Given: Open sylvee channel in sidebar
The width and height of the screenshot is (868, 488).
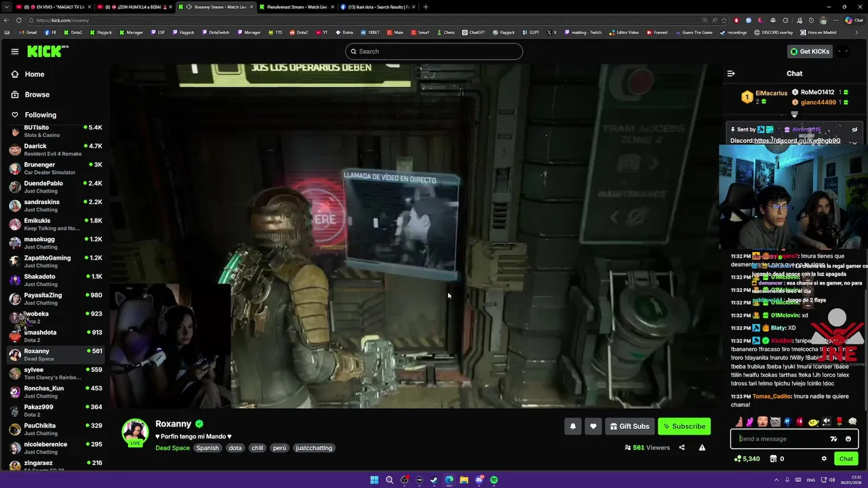Looking at the screenshot, I should pos(56,373).
